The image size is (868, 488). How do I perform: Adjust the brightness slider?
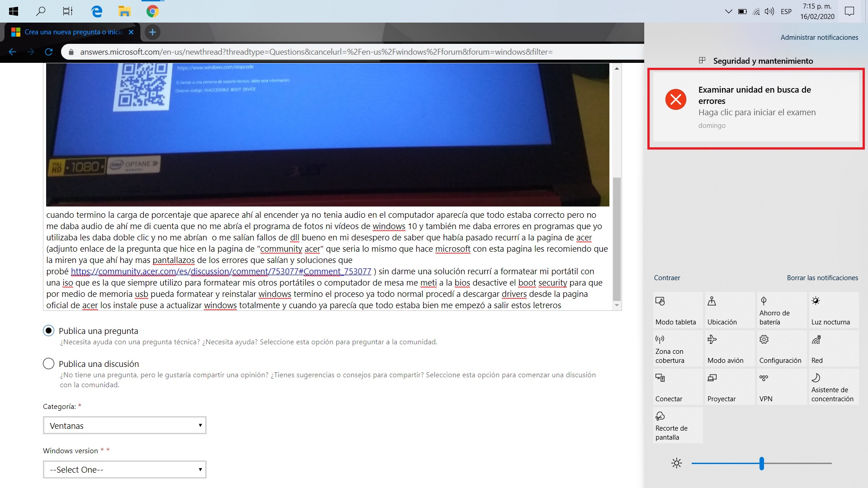(x=761, y=463)
